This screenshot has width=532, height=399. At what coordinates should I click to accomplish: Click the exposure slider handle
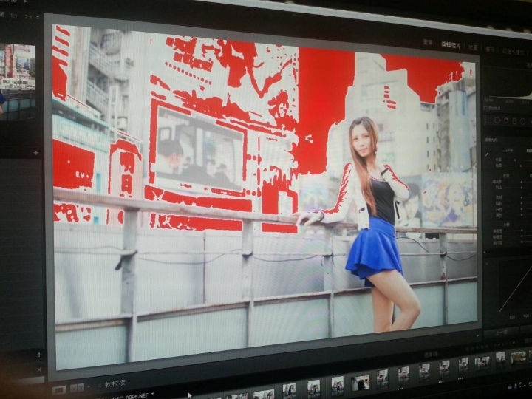(x=521, y=182)
